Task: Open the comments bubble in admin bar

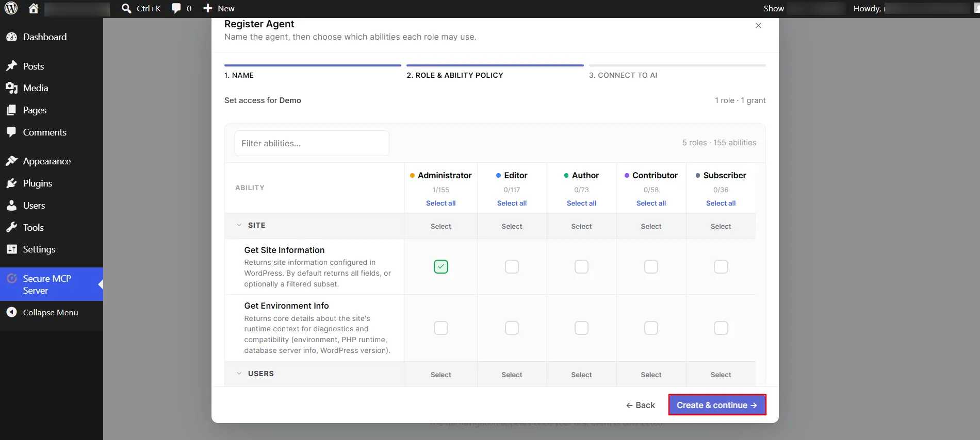Action: pos(182,8)
